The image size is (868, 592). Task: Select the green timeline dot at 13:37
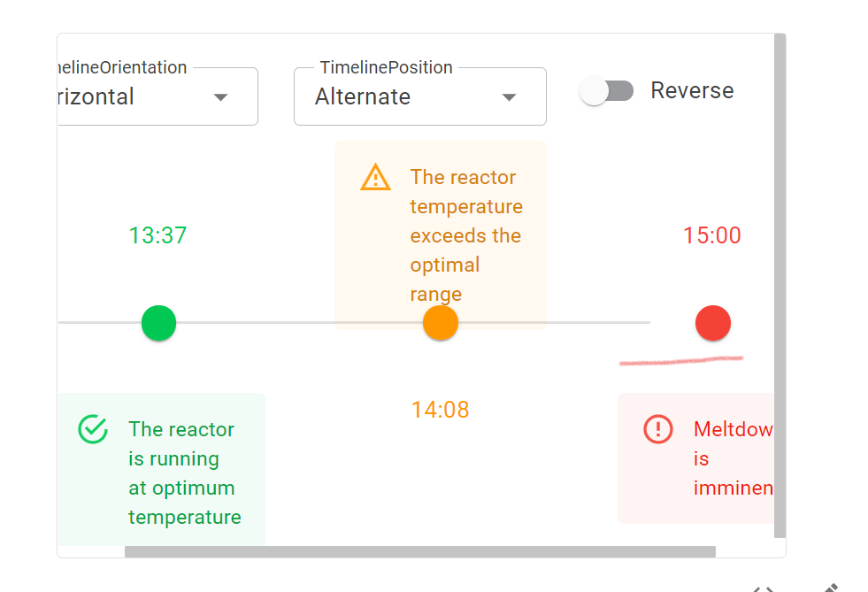(158, 323)
